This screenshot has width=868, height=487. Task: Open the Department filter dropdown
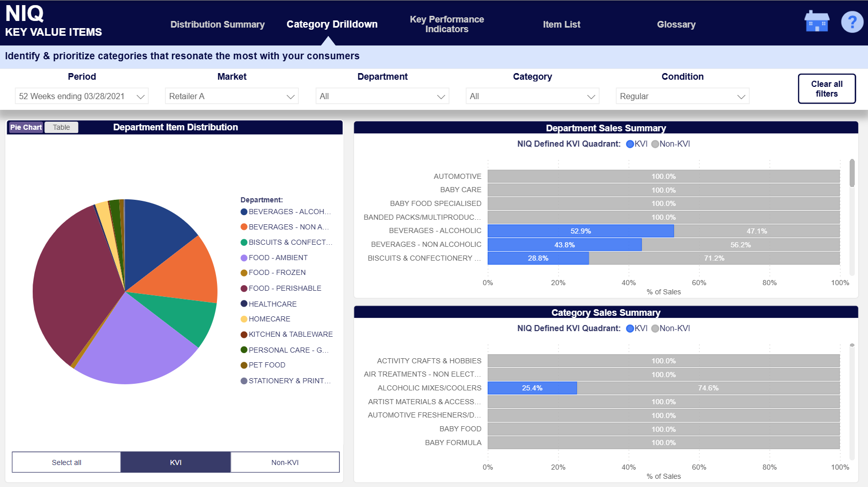tap(382, 96)
